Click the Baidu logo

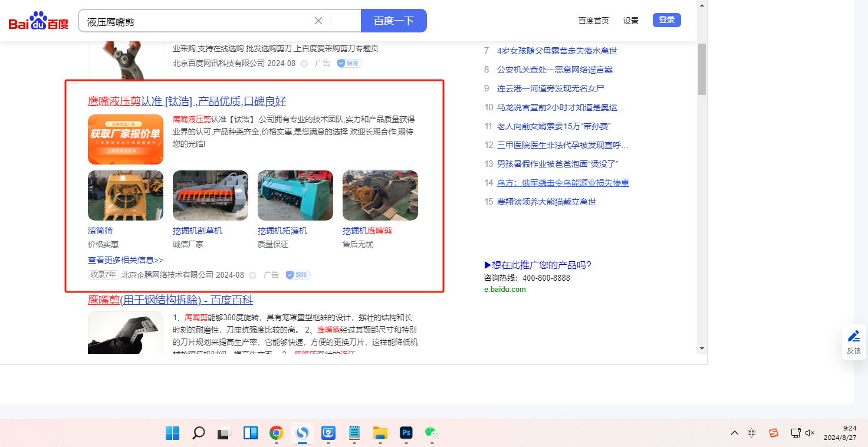pyautogui.click(x=39, y=21)
